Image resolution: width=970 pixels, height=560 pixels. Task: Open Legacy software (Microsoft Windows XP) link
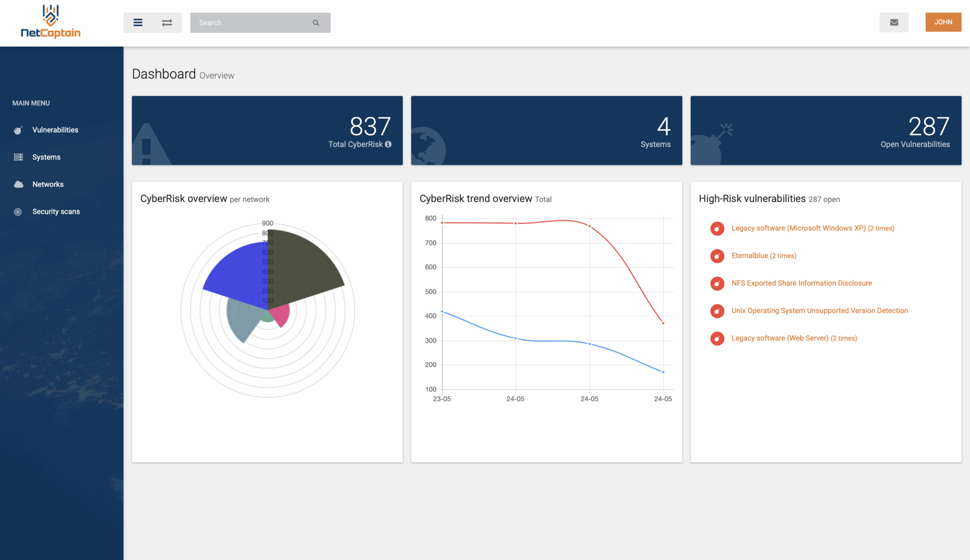coord(813,228)
